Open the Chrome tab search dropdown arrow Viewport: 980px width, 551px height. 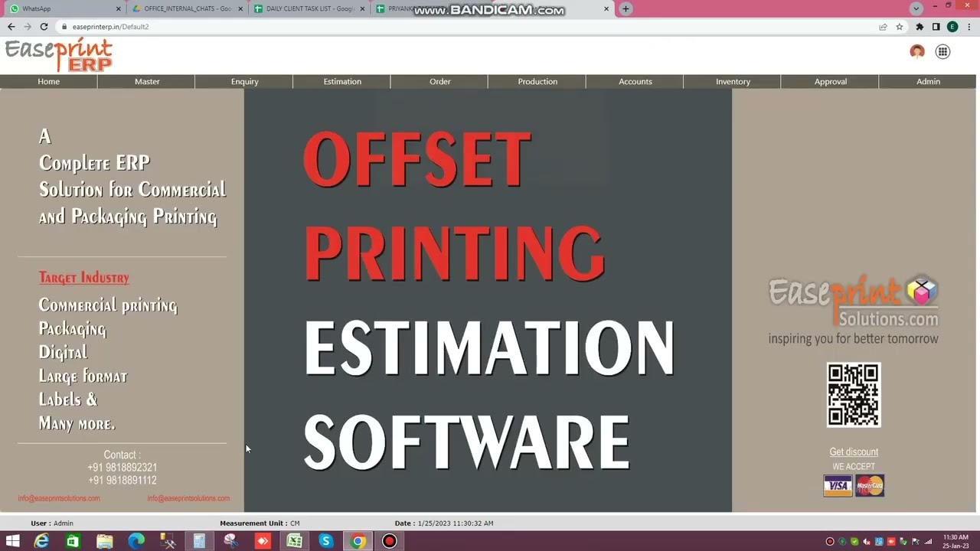tap(916, 8)
